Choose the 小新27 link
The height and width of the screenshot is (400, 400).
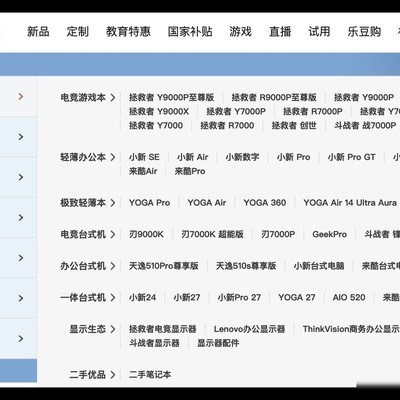click(x=187, y=297)
